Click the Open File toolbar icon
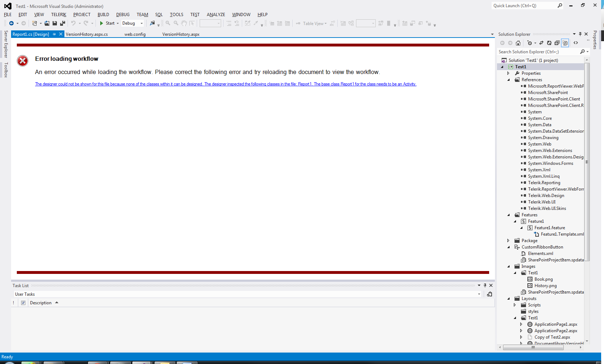604x364 pixels. [x=47, y=23]
